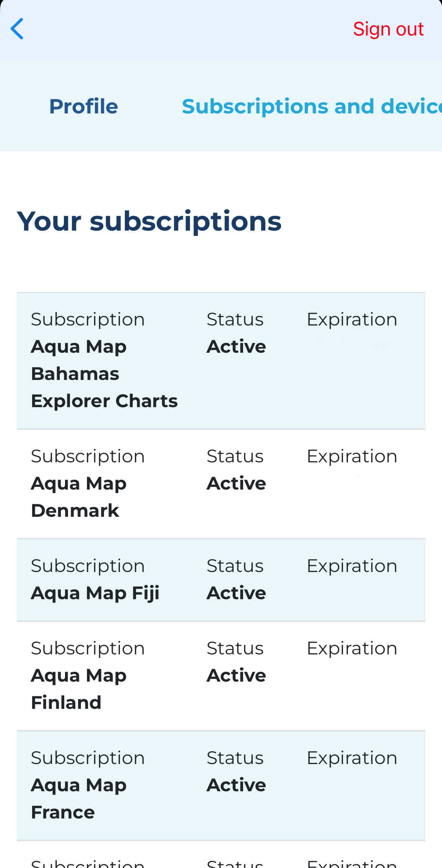
Task: Click the Your subscriptions heading
Action: (149, 222)
